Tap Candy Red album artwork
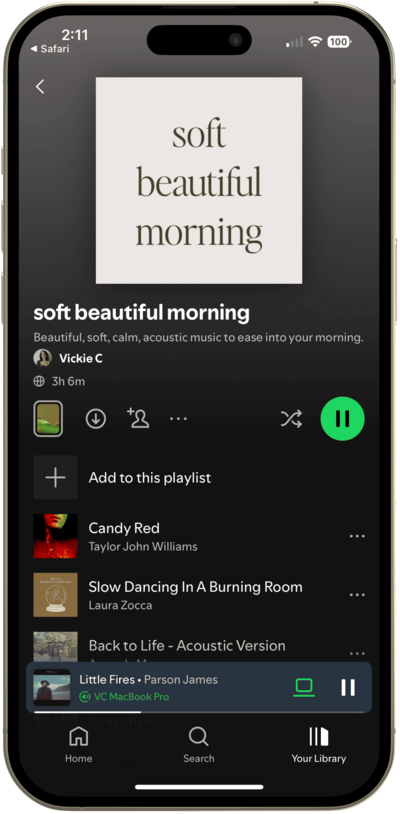Screen dimensions: 400x814 [56, 536]
